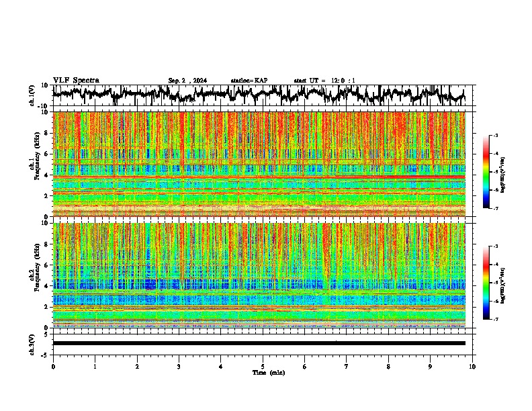The height and width of the screenshot is (411, 532).
Task: Click the 'ch.1(V)' waveform axis label
Action: (32, 95)
